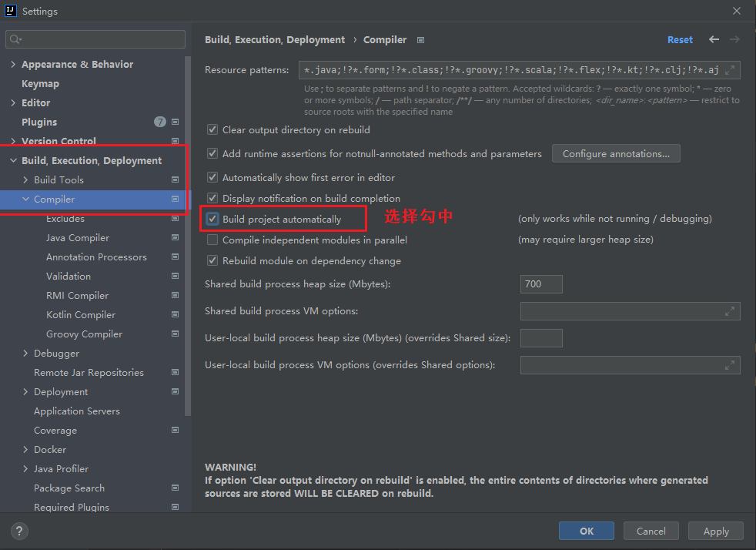Click Build, Execution, Deployment breadcrumb
756x550 pixels.
275,39
